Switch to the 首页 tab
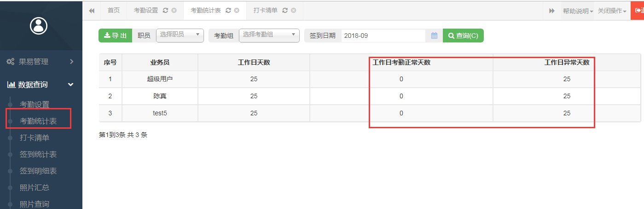The image size is (644, 209). (x=114, y=10)
